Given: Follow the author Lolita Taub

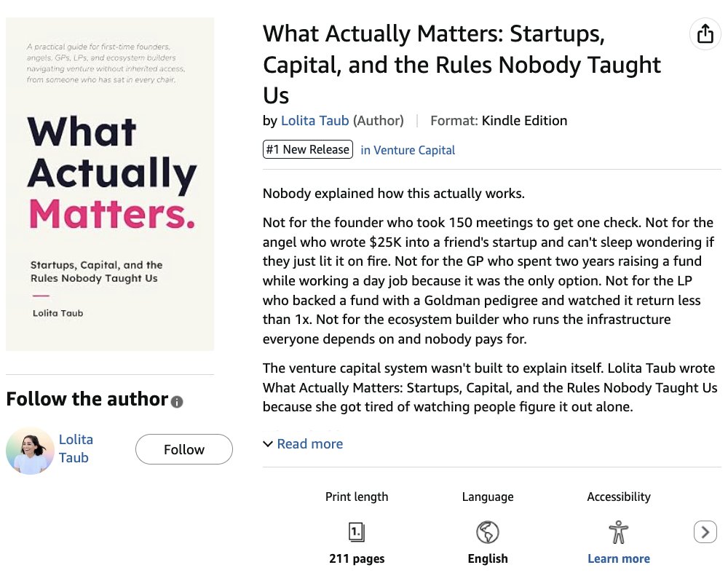Looking at the screenshot, I should pos(184,449).
